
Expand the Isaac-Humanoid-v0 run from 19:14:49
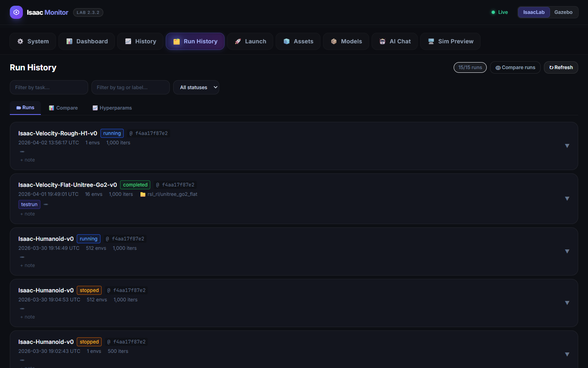567,251
